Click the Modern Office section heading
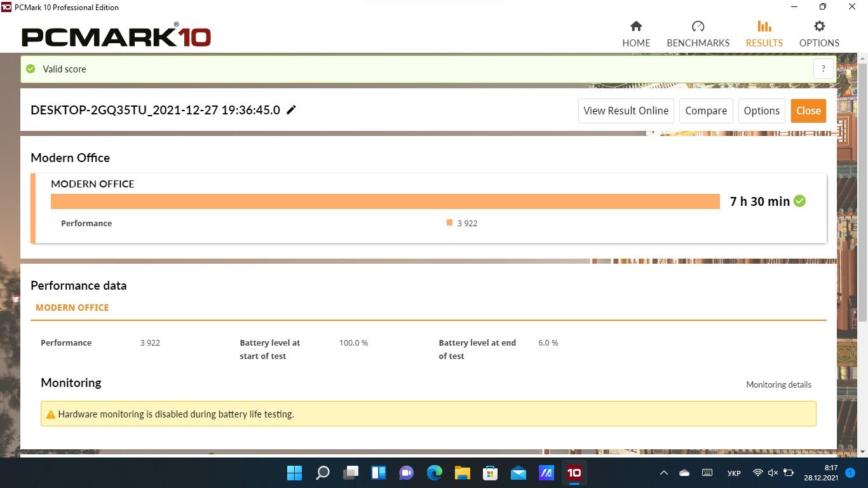 click(x=70, y=158)
